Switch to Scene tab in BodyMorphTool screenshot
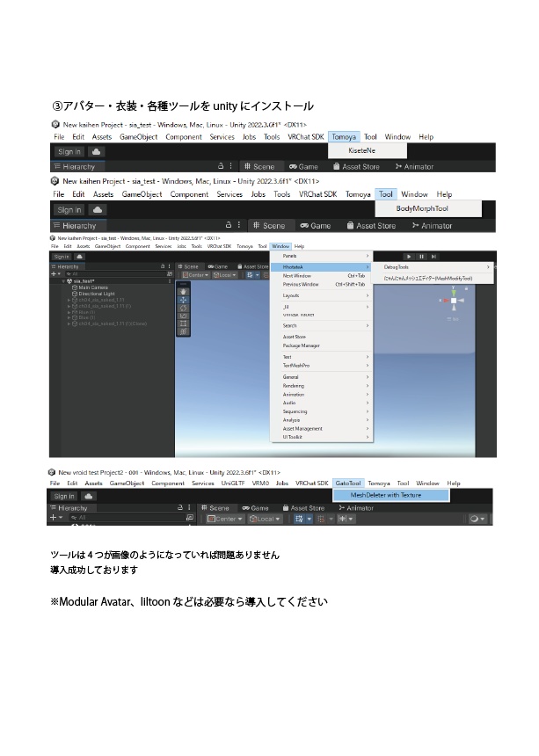 click(269, 226)
